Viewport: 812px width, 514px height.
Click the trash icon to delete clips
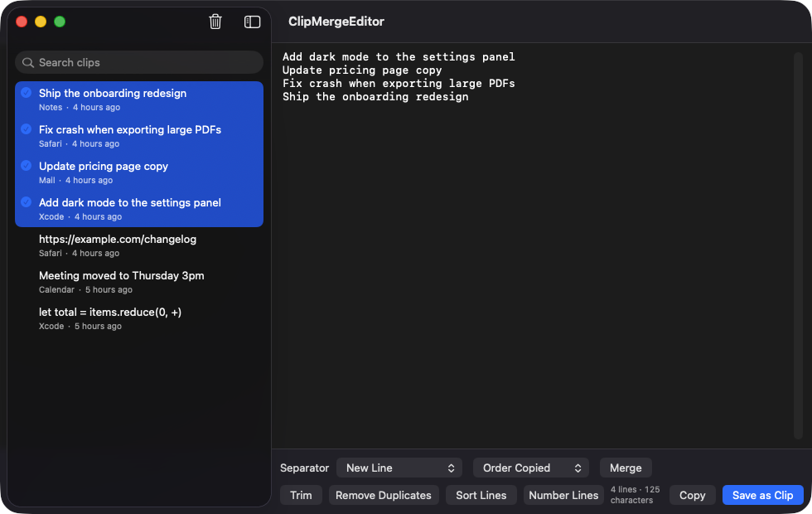[215, 22]
